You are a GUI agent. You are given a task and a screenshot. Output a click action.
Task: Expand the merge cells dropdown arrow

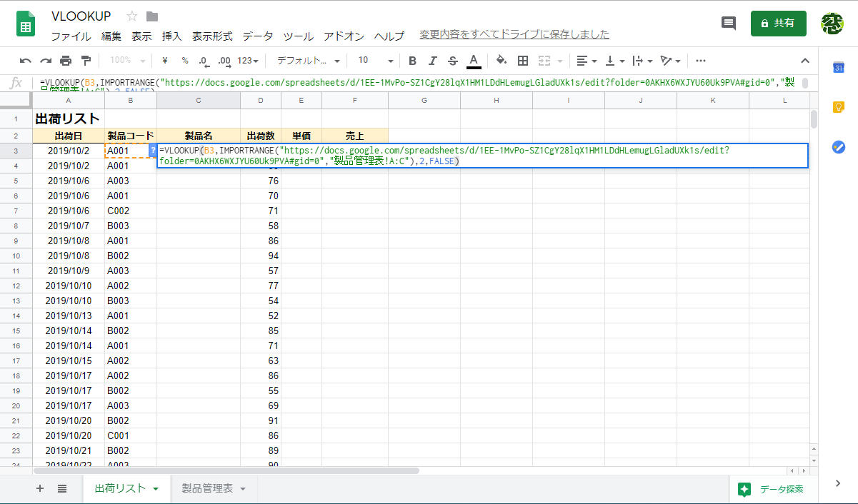point(559,61)
